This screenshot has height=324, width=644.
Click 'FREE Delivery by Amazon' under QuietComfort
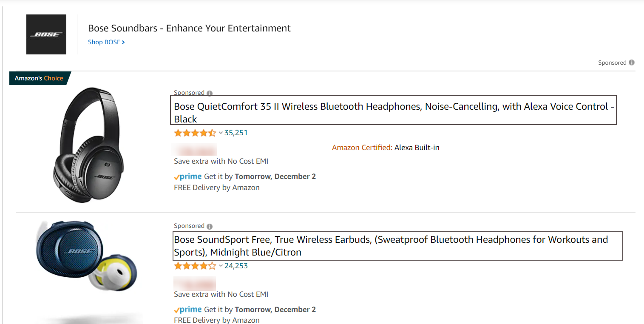(217, 188)
